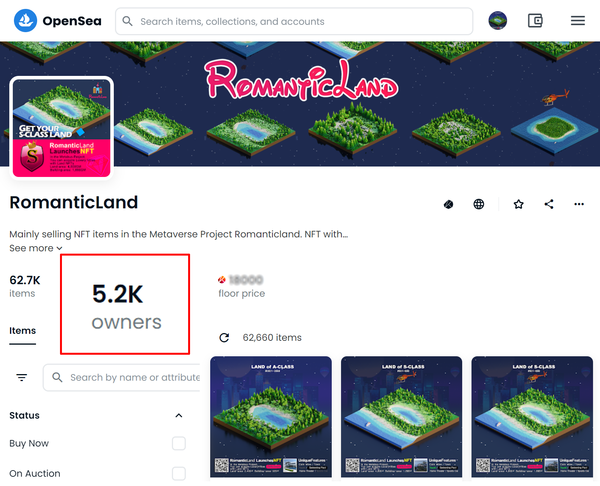Image resolution: width=600 pixels, height=486 pixels.
Task: Open the Land of A-Class NFT thumbnail
Action: [271, 417]
